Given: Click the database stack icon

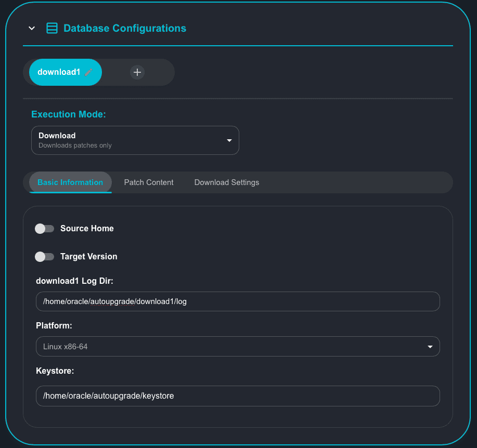Looking at the screenshot, I should (x=52, y=28).
